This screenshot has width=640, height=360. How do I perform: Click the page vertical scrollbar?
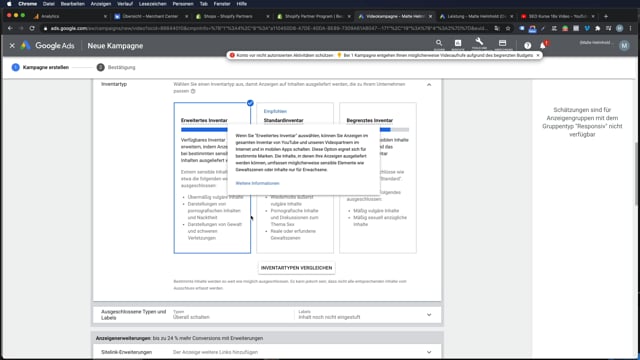pos(637,173)
